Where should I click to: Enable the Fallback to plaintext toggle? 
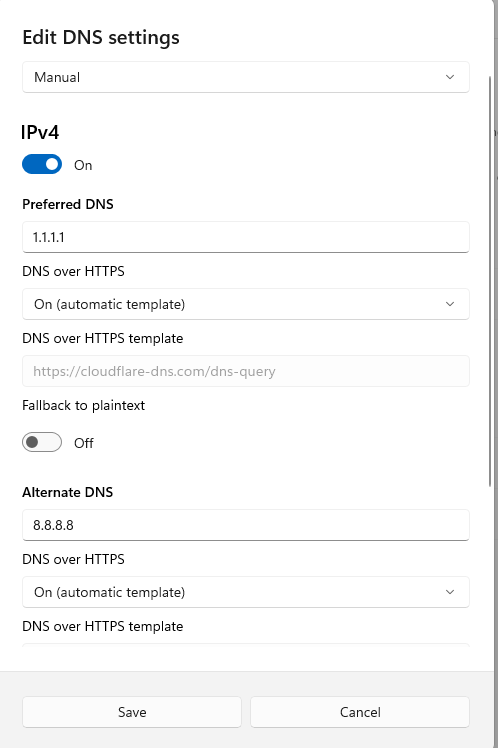click(42, 442)
